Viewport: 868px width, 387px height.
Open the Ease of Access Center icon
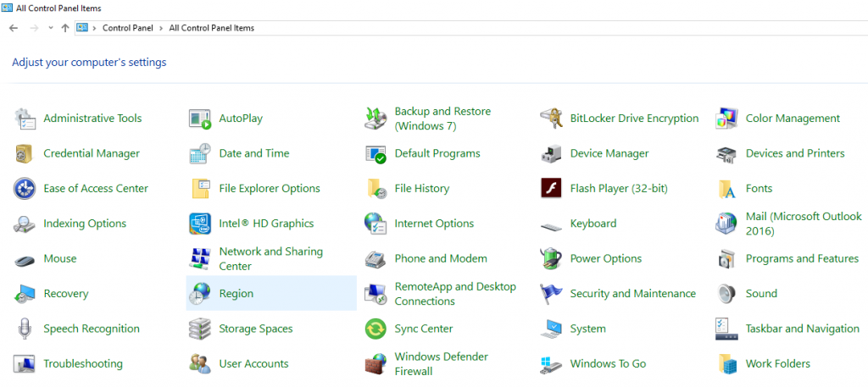25,189
